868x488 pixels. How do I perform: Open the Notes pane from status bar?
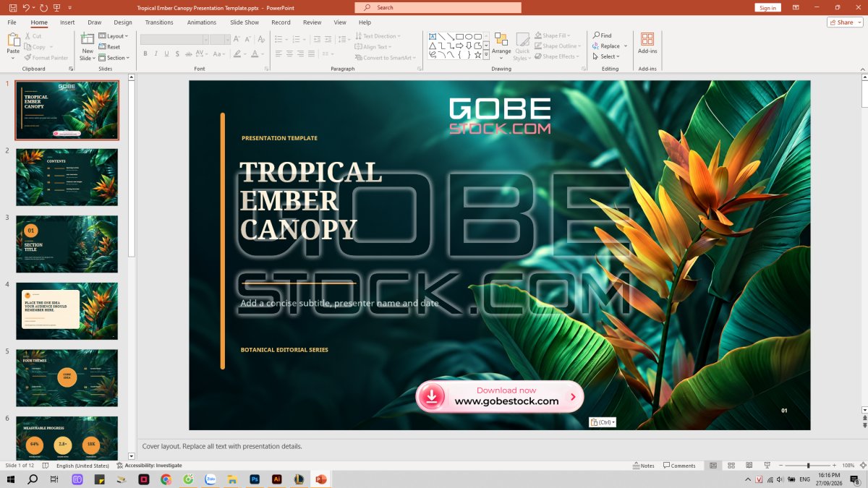pos(643,466)
